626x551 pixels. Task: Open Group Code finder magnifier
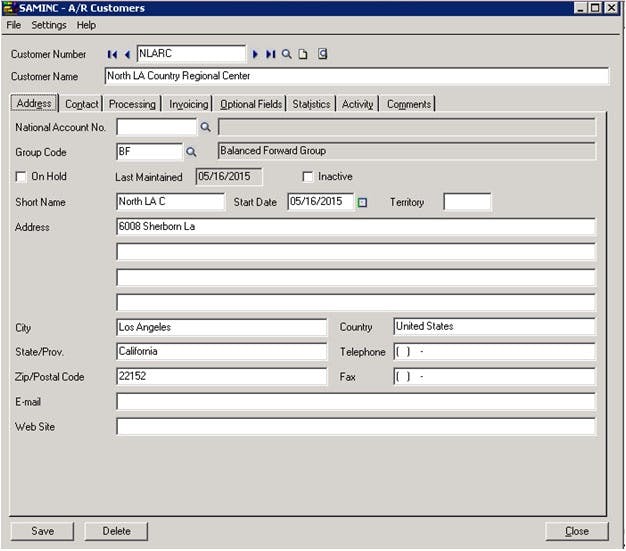(191, 152)
